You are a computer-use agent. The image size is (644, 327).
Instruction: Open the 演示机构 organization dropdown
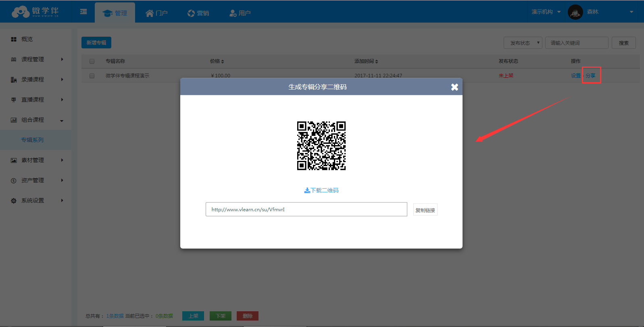(546, 12)
